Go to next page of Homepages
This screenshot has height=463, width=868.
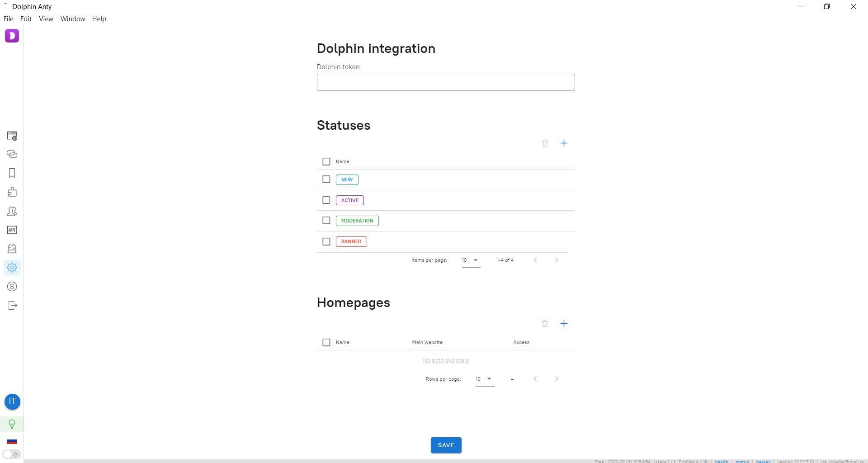tap(557, 379)
